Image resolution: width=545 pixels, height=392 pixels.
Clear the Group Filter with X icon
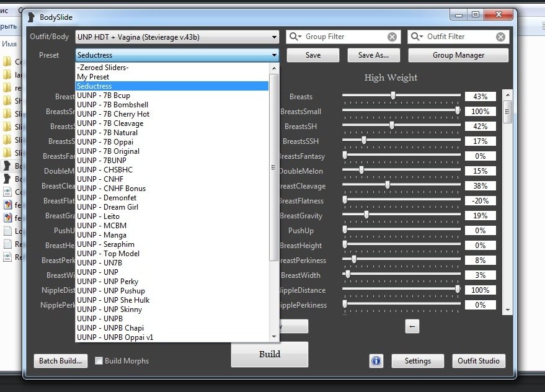(392, 37)
